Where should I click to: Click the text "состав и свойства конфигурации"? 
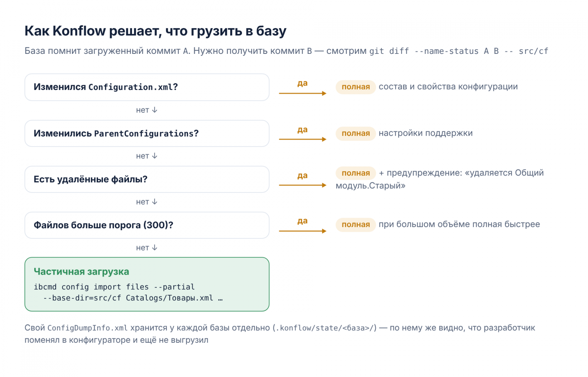(x=448, y=87)
